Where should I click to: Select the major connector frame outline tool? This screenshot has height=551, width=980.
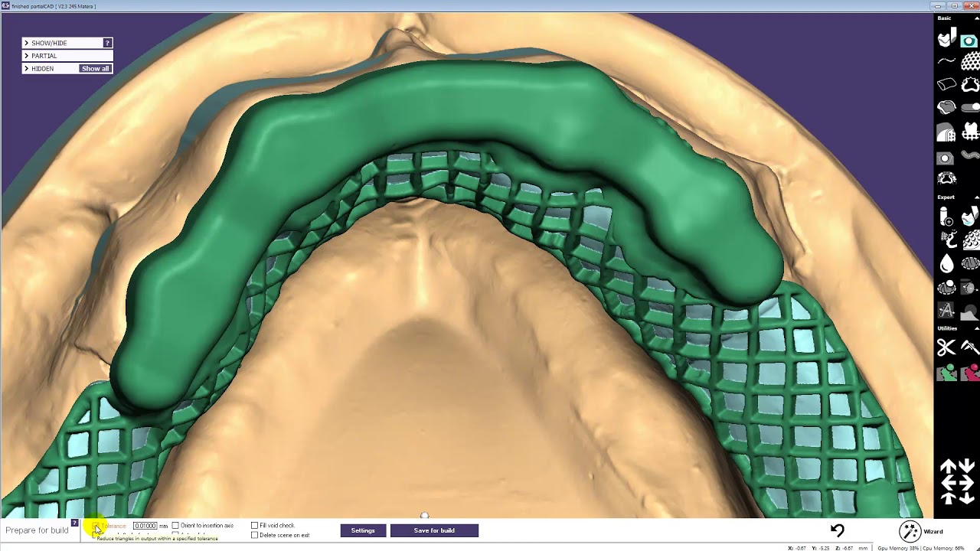pyautogui.click(x=970, y=84)
